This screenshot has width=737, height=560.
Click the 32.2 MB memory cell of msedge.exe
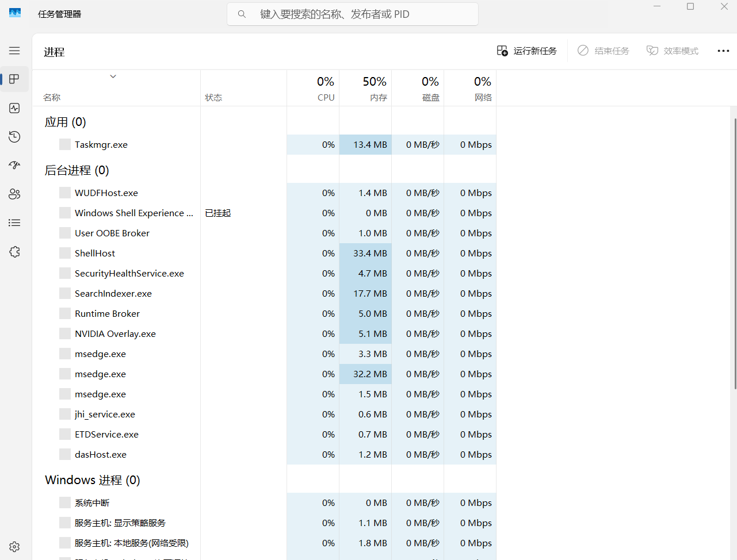pos(365,374)
